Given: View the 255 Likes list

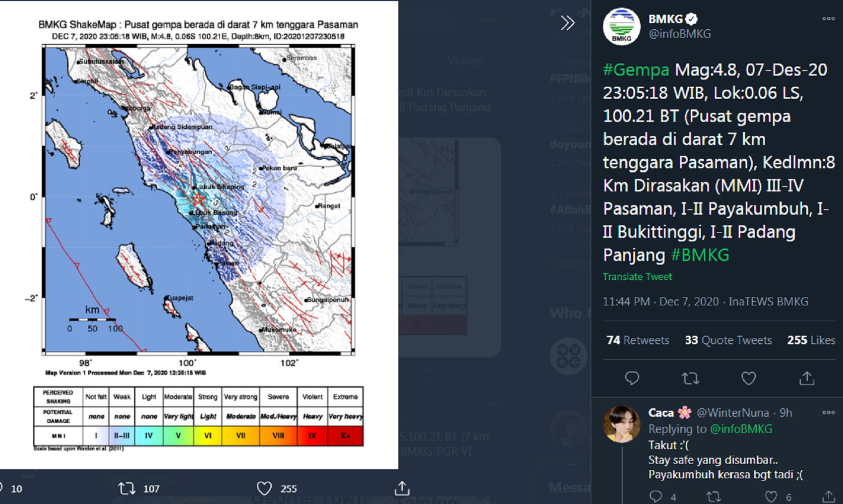Looking at the screenshot, I should [x=811, y=340].
